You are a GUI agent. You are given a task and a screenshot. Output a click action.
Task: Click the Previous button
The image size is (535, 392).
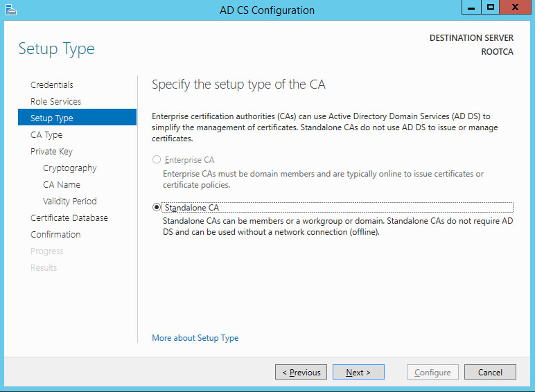[x=301, y=372]
